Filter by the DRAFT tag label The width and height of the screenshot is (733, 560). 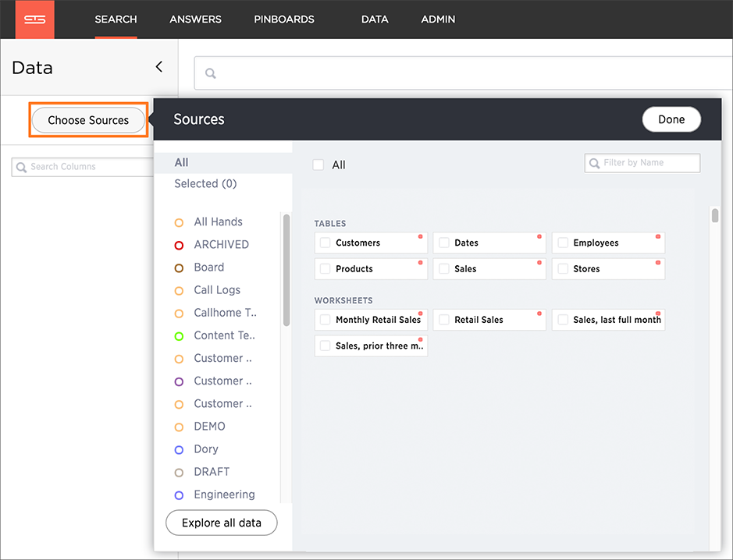(x=212, y=472)
